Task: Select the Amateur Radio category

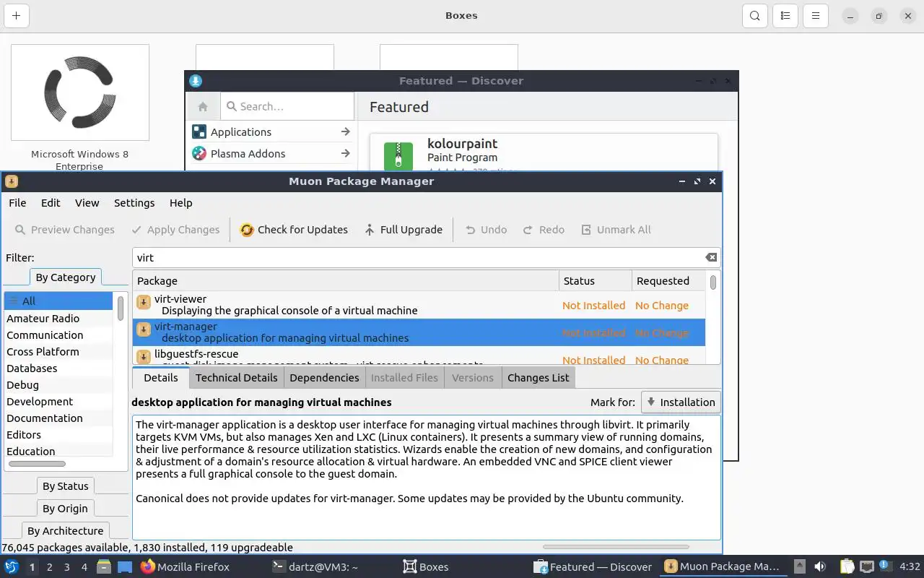Action: point(58,319)
